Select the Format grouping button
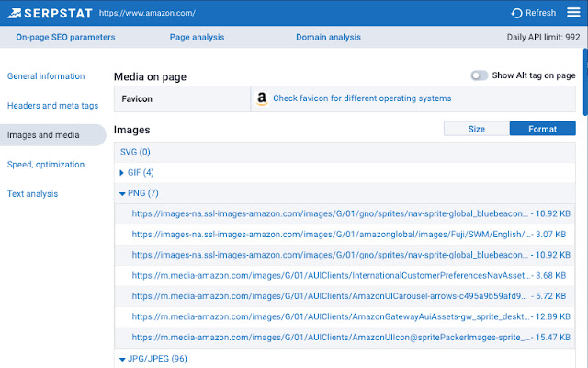 tap(542, 130)
